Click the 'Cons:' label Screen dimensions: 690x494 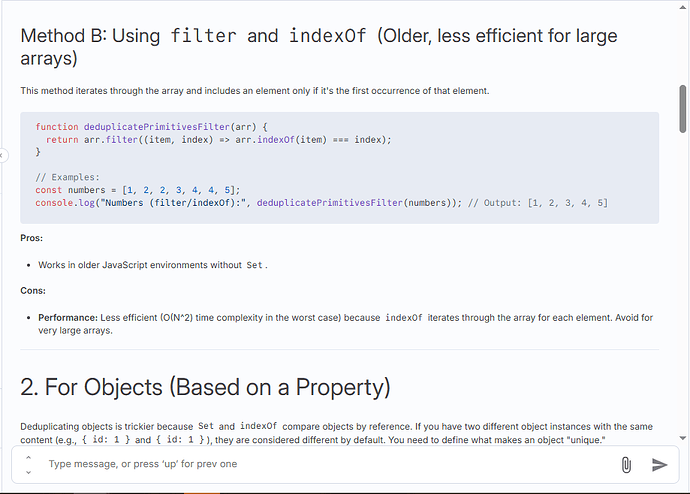(x=33, y=291)
